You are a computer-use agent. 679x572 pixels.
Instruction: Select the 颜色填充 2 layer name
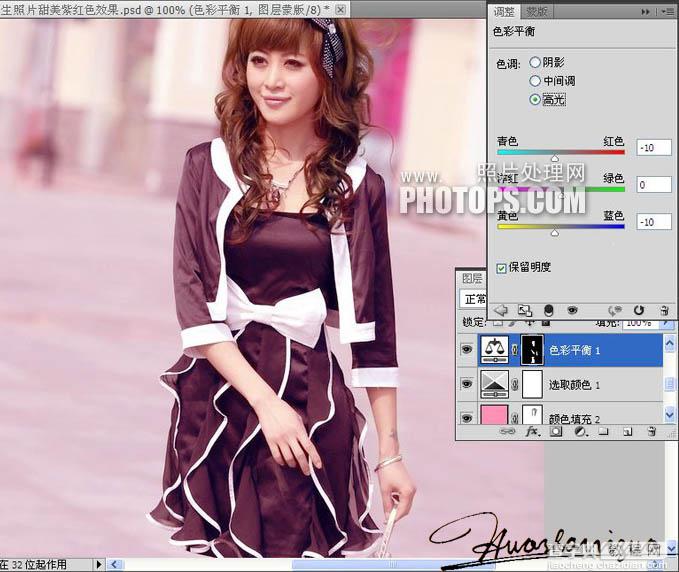pyautogui.click(x=574, y=419)
